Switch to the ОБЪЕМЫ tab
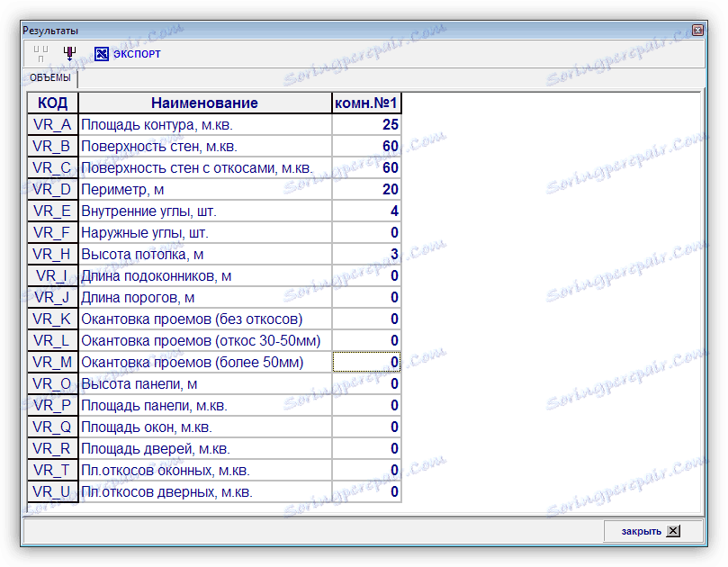Screen dimensions: 728x567 [x=50, y=77]
